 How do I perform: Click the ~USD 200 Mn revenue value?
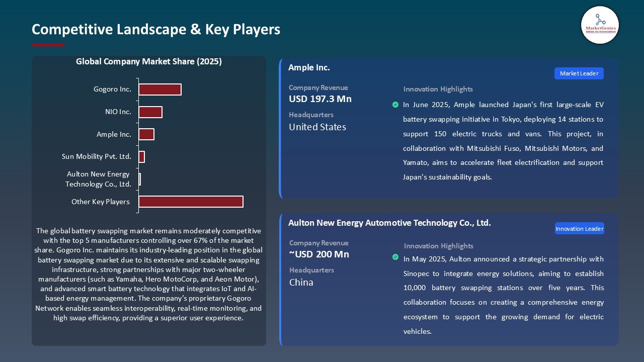pos(319,254)
